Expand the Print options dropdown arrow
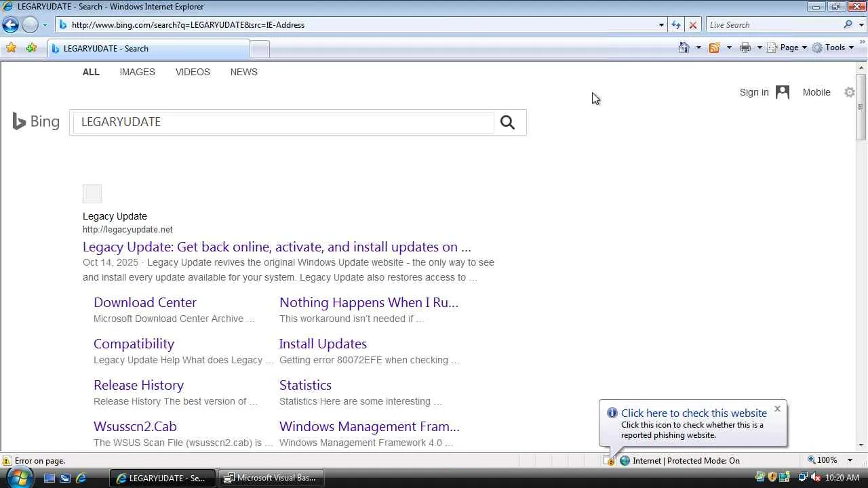Image resolution: width=868 pixels, height=488 pixels. pyautogui.click(x=759, y=47)
